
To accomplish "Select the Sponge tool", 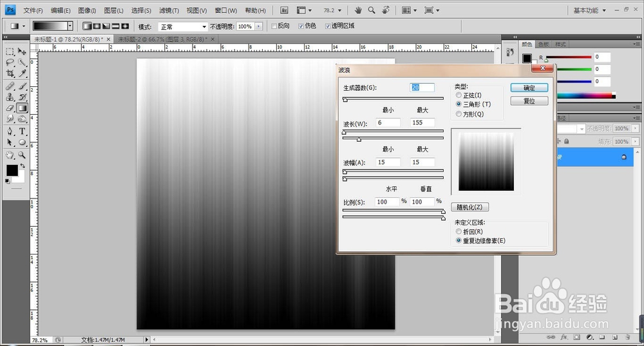I will click(22, 119).
